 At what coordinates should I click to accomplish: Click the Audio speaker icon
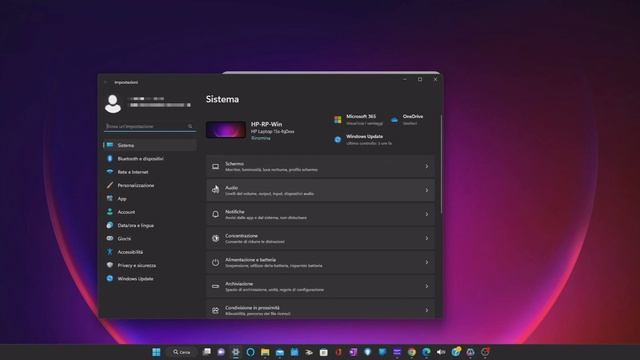point(216,190)
